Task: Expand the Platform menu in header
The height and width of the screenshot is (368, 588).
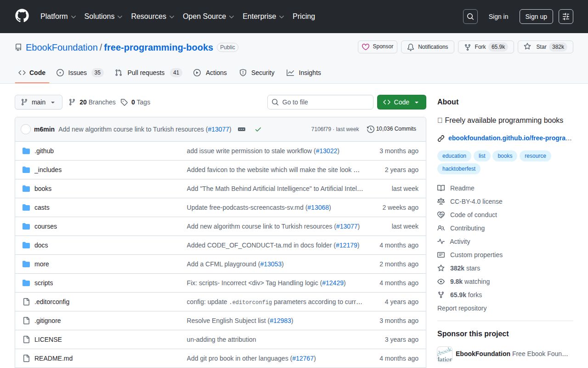Action: click(58, 17)
